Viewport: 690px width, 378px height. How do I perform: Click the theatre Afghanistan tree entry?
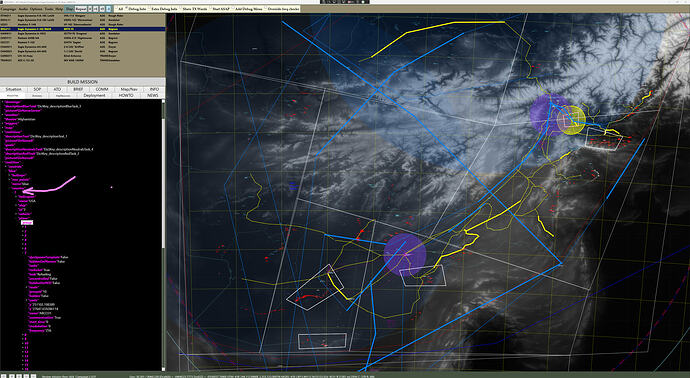tap(20, 119)
